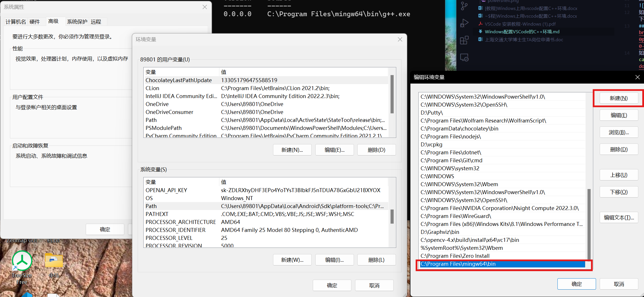644x297 pixels.
Task: Open Source Control view in VS Code
Action: 464,6
